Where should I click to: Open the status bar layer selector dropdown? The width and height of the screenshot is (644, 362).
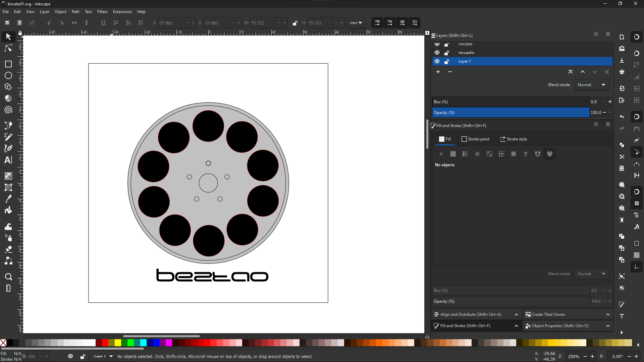click(103, 356)
